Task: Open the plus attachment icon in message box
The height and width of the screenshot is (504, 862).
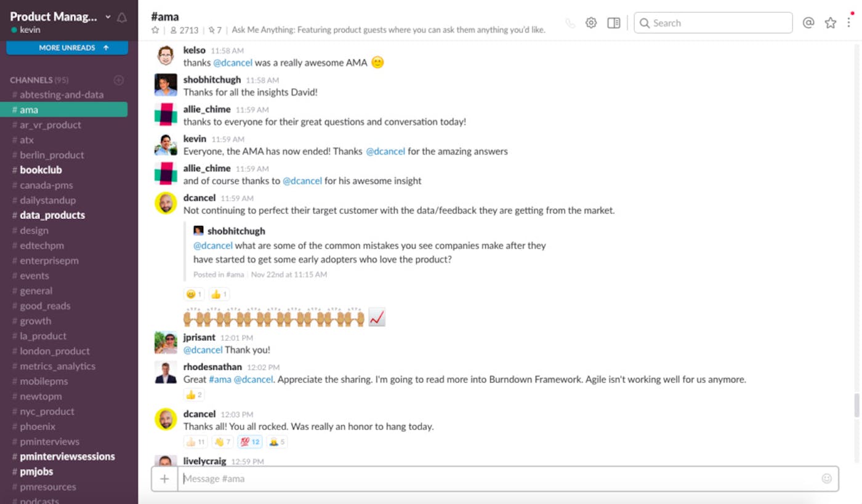Action: [x=165, y=478]
